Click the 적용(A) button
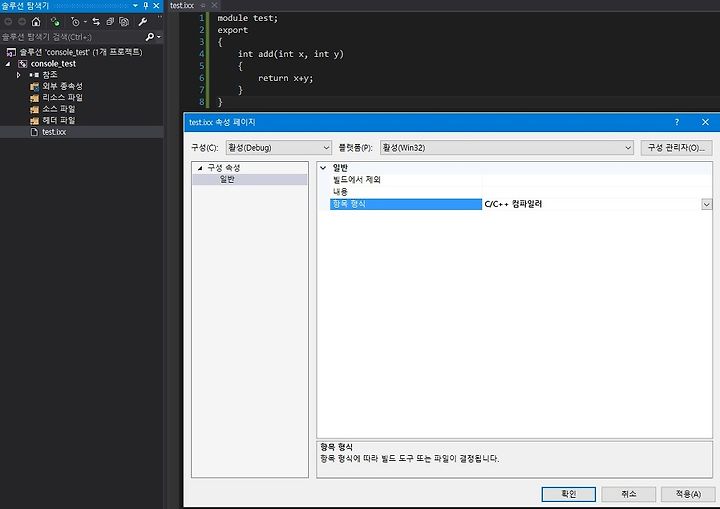 [x=688, y=494]
